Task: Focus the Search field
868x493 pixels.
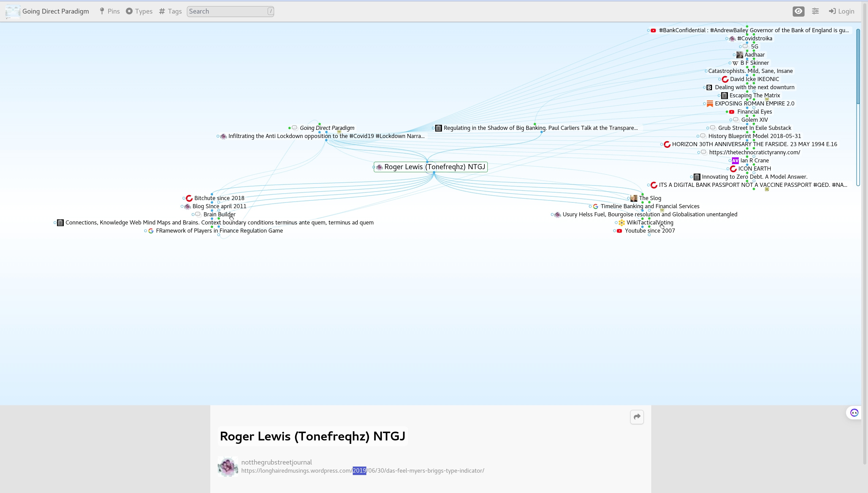Action: tap(230, 11)
